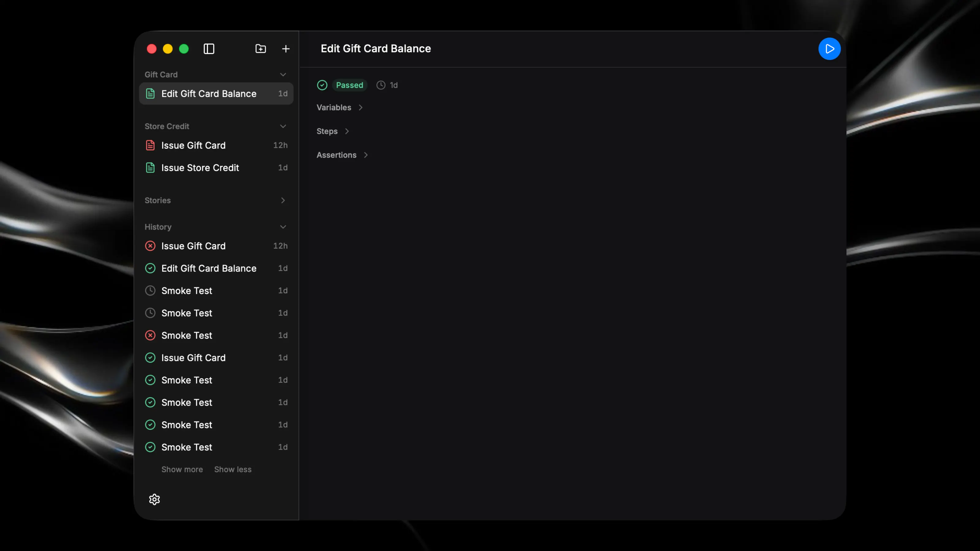Click the 1d timestamp beside Issue Store Credit

coord(283,168)
